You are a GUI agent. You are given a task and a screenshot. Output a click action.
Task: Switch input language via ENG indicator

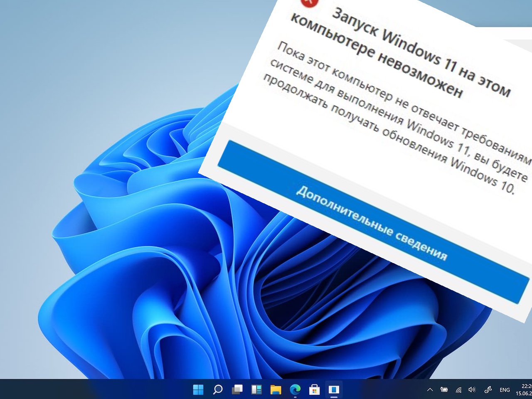click(505, 390)
